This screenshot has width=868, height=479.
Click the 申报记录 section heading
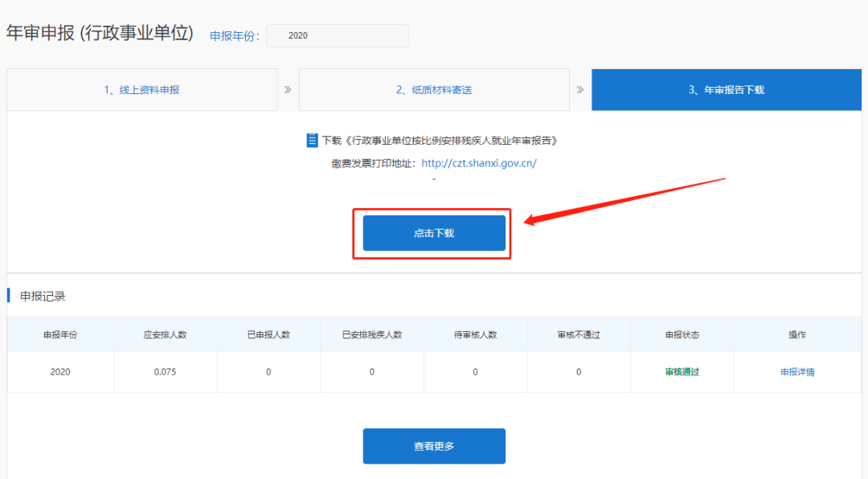point(43,297)
